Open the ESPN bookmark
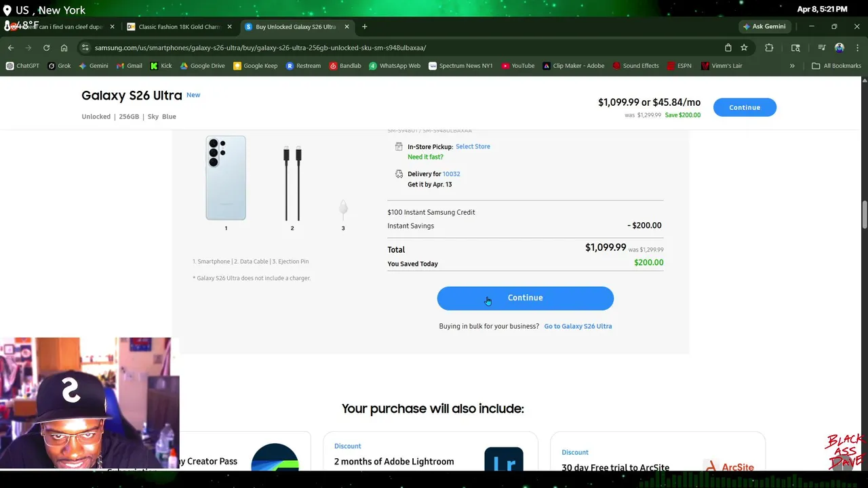 pos(679,66)
